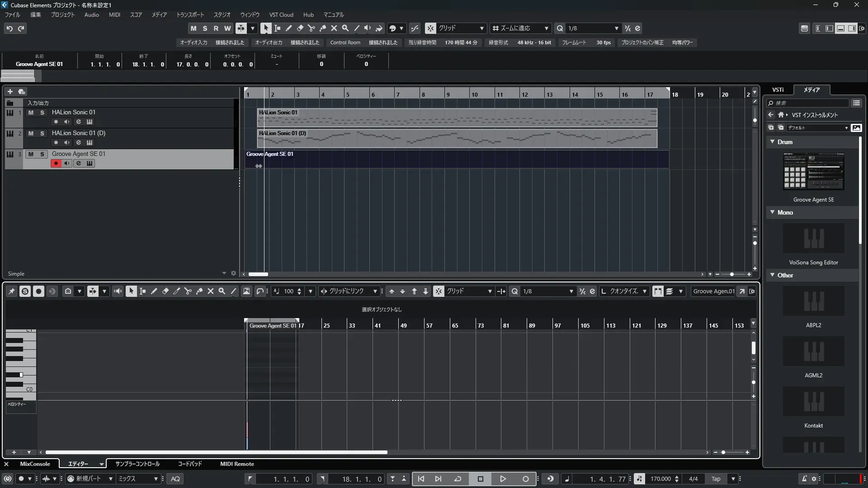
Task: Open the VSTi tab in right panel
Action: point(778,90)
